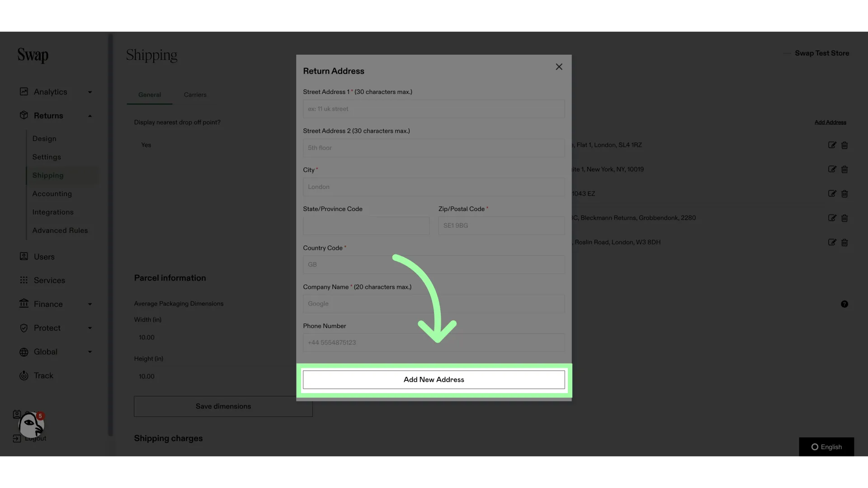Click the Returns box icon

(24, 115)
